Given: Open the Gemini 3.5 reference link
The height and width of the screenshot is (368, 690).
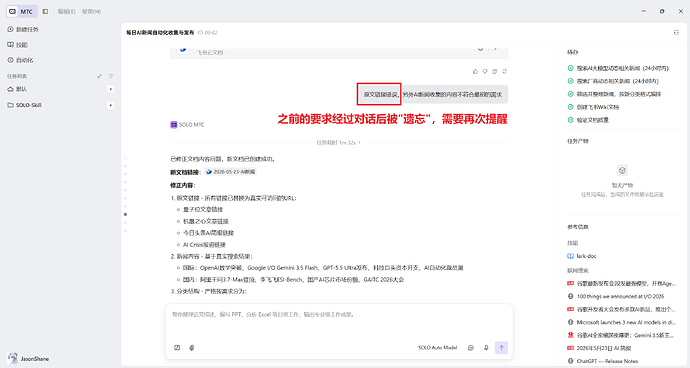Looking at the screenshot, I should [x=625, y=335].
